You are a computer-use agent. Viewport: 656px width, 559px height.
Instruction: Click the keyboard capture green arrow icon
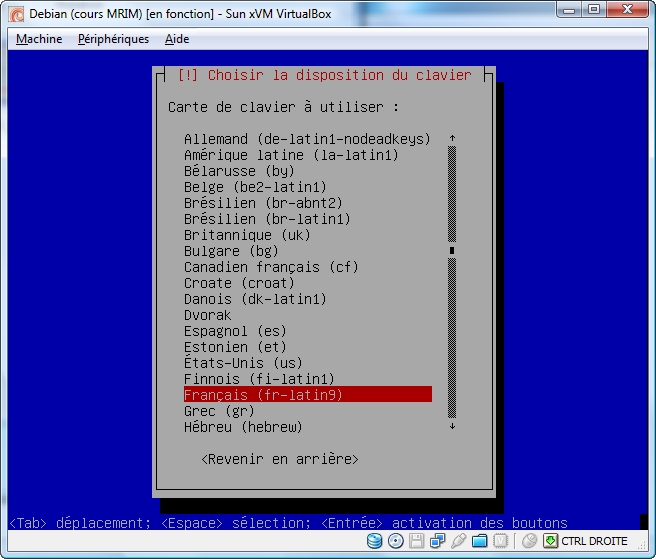pos(551,541)
